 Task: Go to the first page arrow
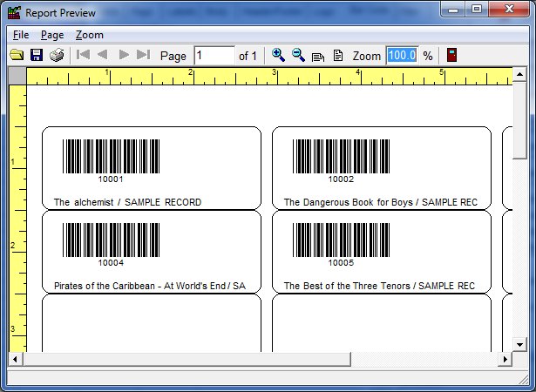[83, 55]
